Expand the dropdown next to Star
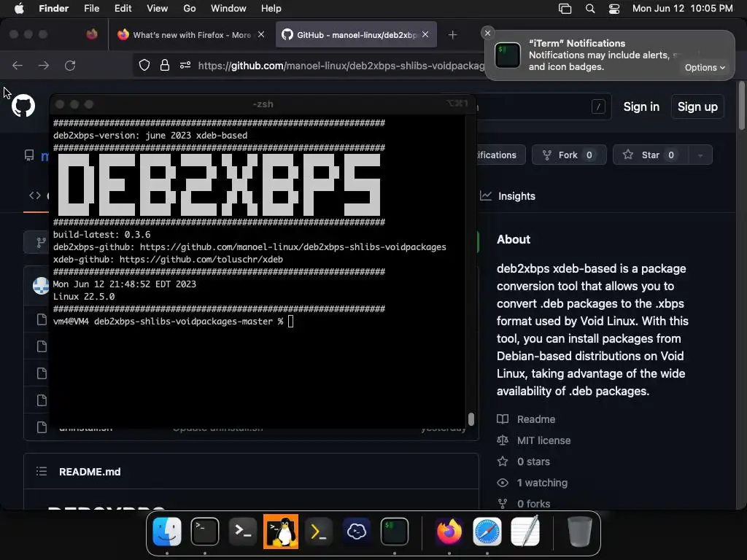 point(700,155)
